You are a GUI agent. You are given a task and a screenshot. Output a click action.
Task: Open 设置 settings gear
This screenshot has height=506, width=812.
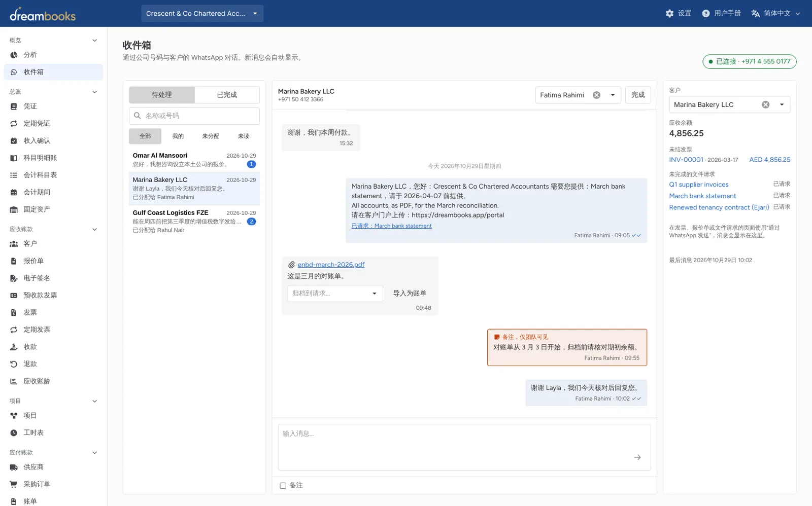[x=678, y=13]
